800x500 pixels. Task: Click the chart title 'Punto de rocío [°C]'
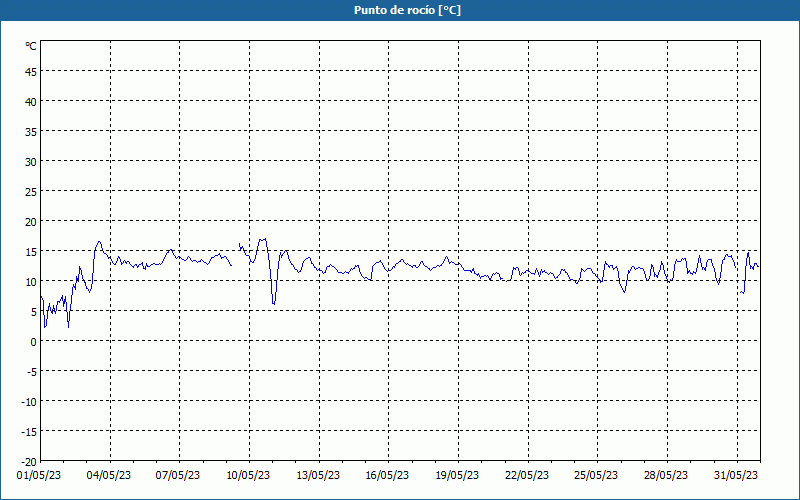[x=407, y=10]
